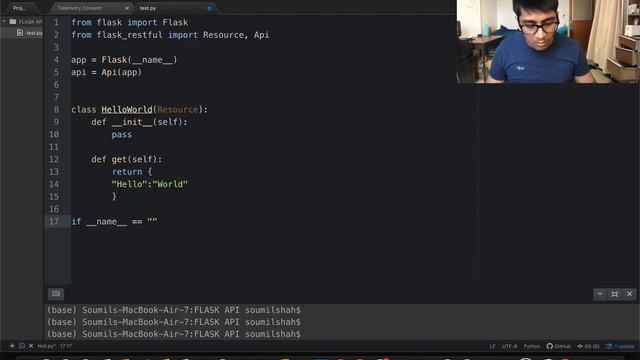The image size is (640, 360).
Task: Click line number 8 in gutter
Action: [x=56, y=109]
